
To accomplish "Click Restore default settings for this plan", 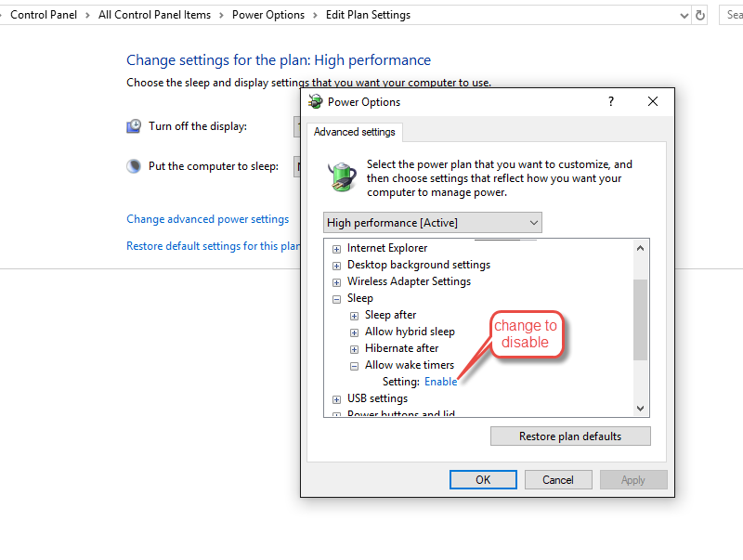I will 213,246.
